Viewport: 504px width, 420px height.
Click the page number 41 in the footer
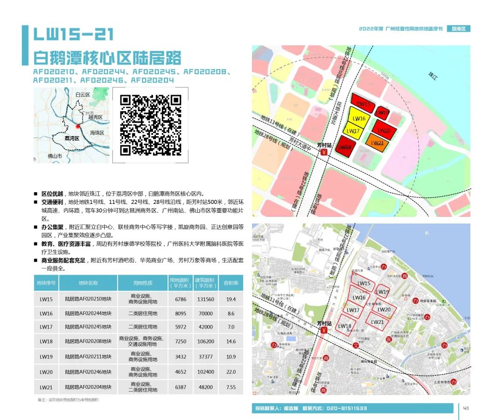point(466,408)
